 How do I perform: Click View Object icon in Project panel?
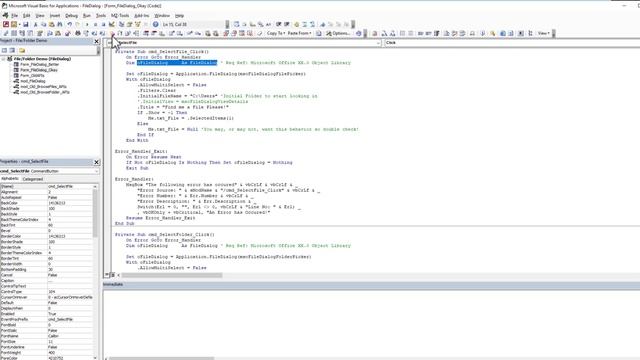[12, 51]
